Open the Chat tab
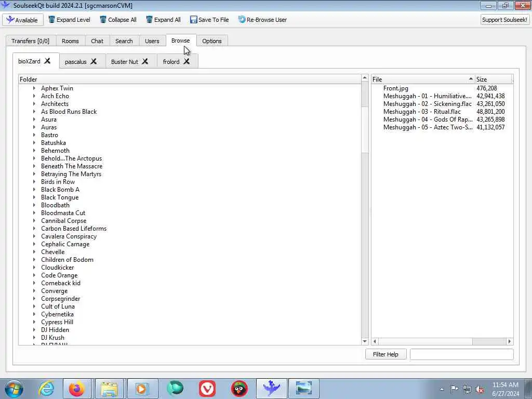This screenshot has width=532, height=399. (x=97, y=41)
